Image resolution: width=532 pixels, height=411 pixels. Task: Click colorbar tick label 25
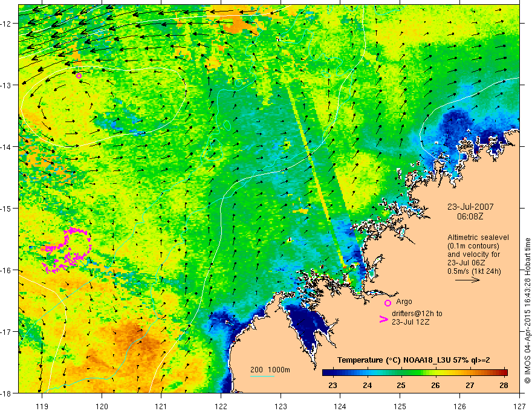tap(401, 385)
